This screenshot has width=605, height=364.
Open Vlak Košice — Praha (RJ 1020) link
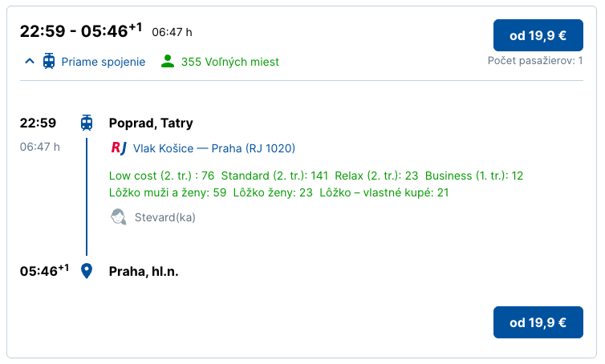pos(214,148)
